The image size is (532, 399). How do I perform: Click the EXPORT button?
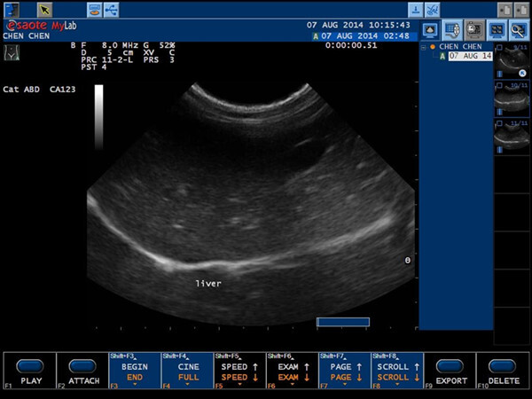click(450, 372)
